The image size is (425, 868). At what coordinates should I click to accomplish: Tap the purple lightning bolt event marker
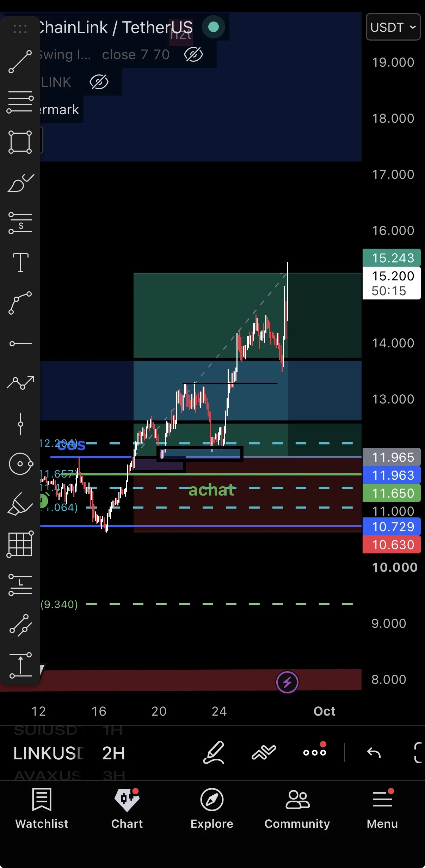tap(287, 682)
